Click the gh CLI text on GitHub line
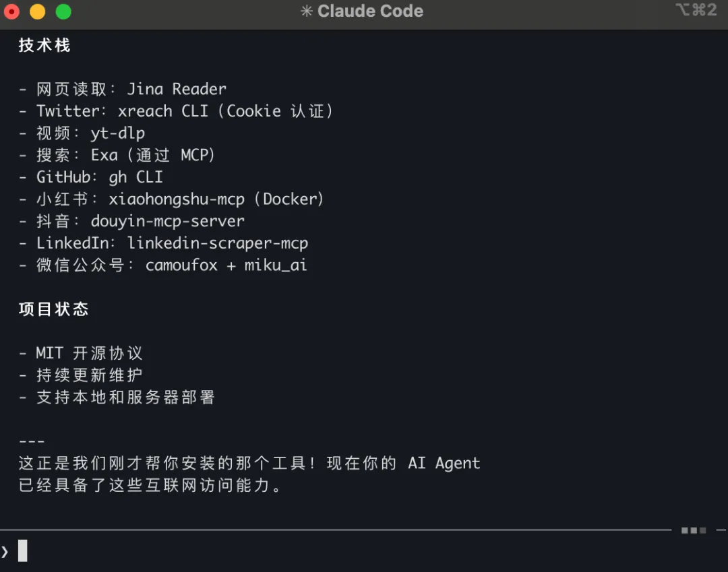This screenshot has width=728, height=572. 135,177
